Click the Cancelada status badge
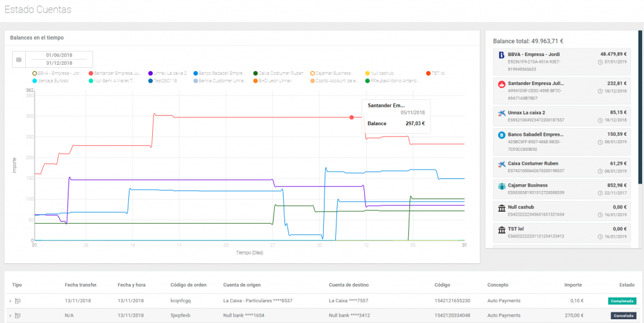The image size is (644, 323). (x=623, y=315)
